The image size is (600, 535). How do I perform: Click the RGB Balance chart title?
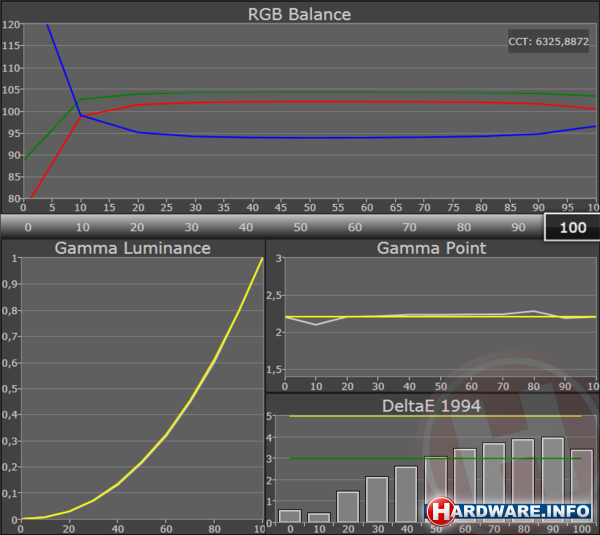click(x=299, y=14)
